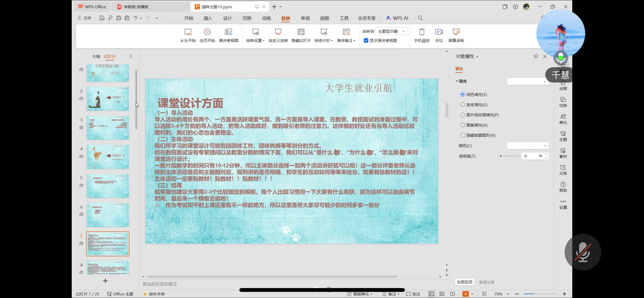Open 素材 panel in right sidebar
Viewport: 644px width, 298px height.
point(563,153)
